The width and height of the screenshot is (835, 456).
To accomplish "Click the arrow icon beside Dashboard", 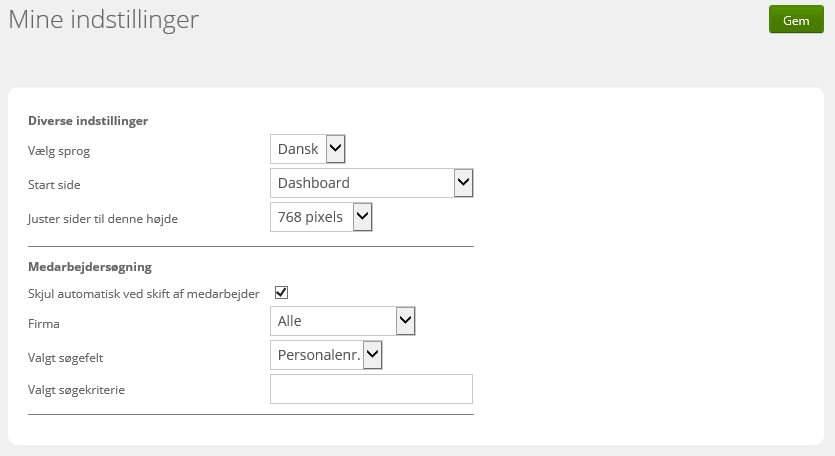I will coord(463,183).
